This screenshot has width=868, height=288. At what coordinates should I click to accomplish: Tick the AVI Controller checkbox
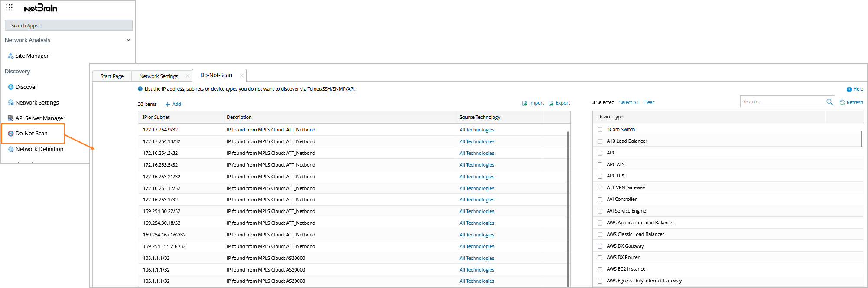(600, 200)
